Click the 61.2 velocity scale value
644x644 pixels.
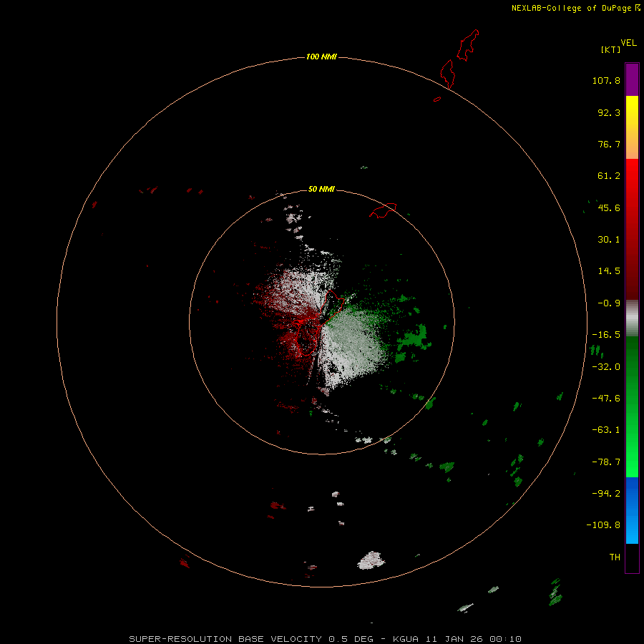(609, 176)
